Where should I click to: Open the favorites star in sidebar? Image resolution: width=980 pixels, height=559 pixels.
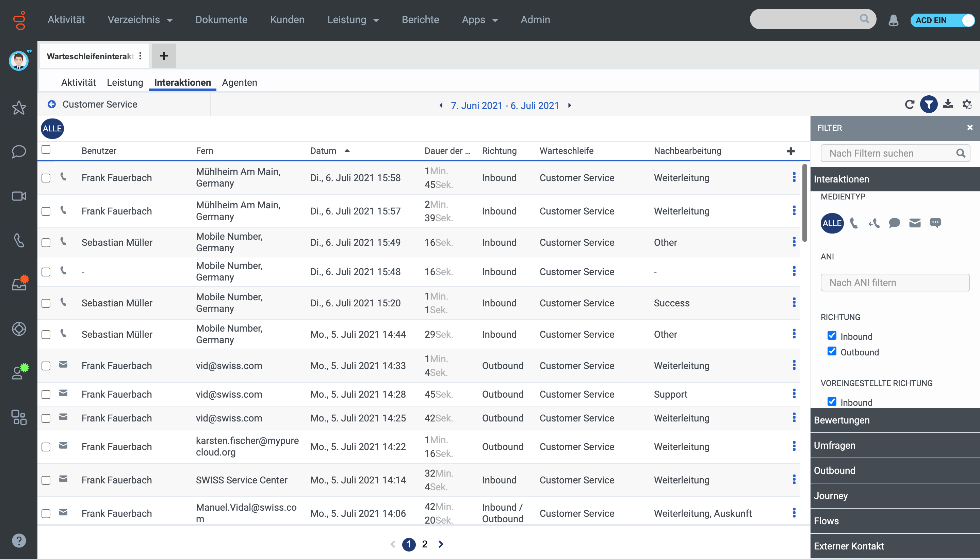click(19, 108)
